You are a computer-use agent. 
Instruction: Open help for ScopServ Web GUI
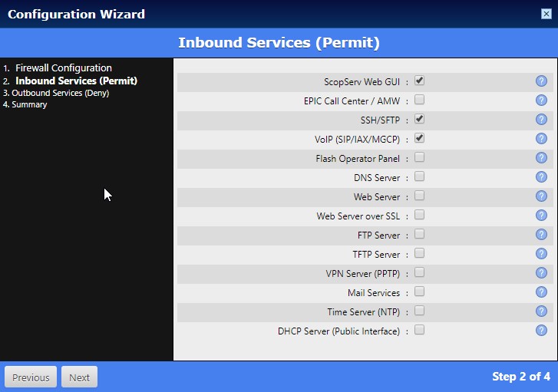coord(541,81)
